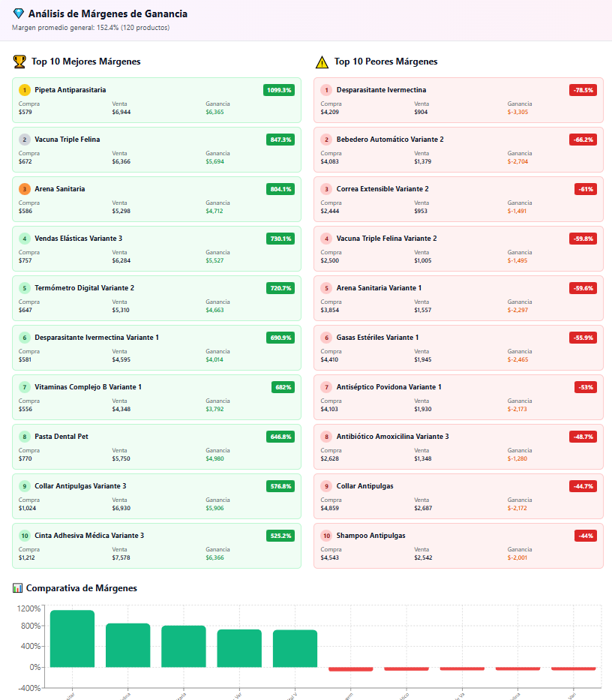Viewport: 612px width, 700px height.
Task: Select silver rank 2 badge for Vacuna Triple Felina
Action: point(25,140)
